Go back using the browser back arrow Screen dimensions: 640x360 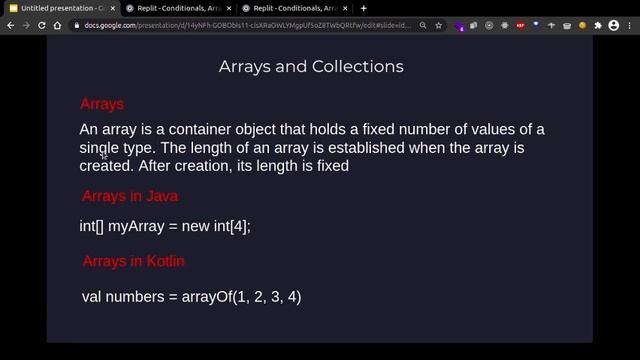pos(11,25)
